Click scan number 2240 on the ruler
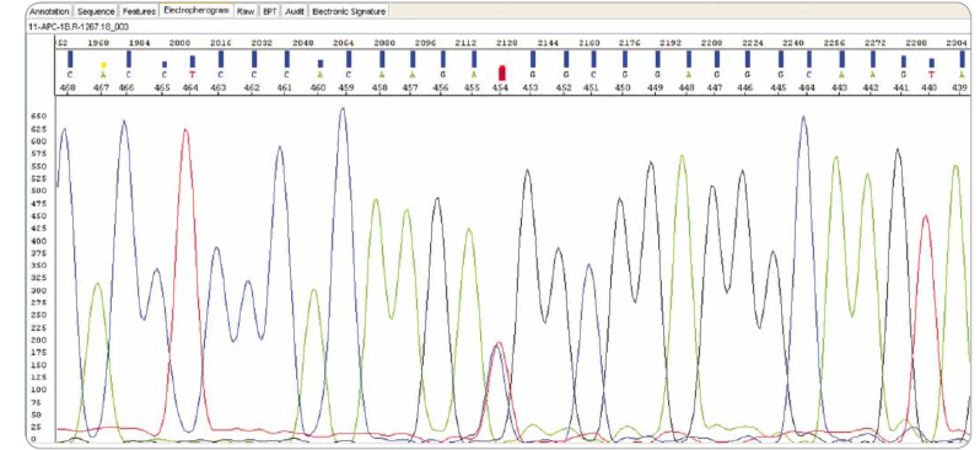Screen dimensions: 980x450 (x=793, y=43)
